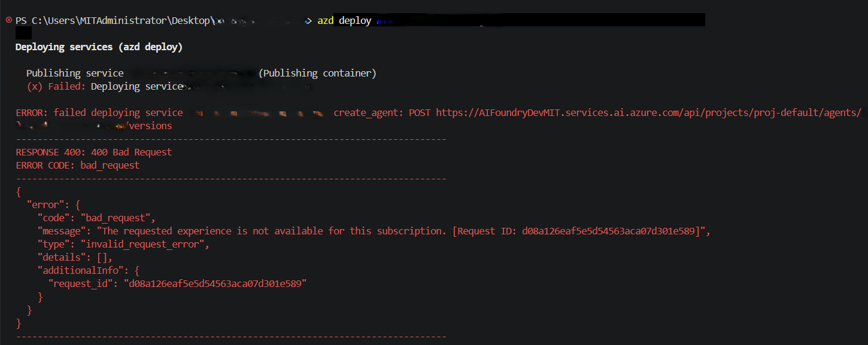This screenshot has width=868, height=345.
Task: Click the red error marker beside the prompt
Action: (x=8, y=20)
